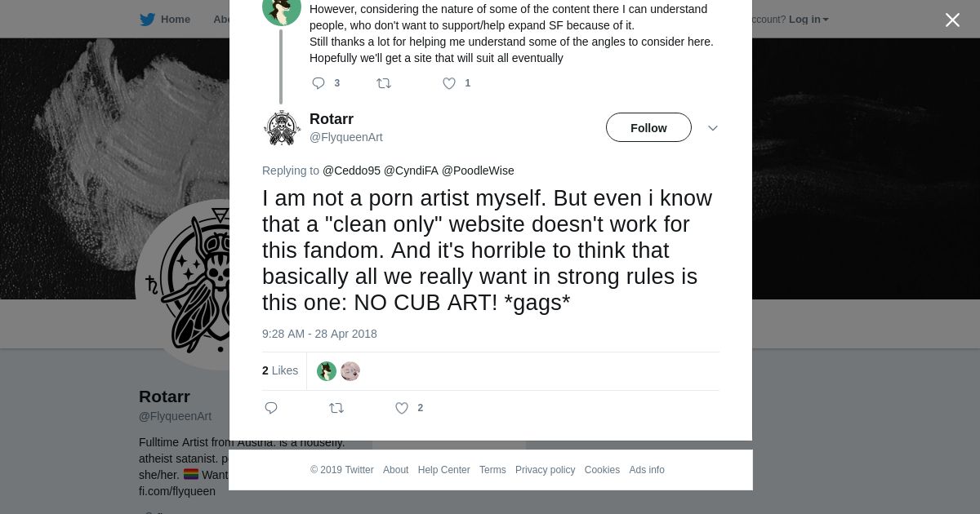This screenshot has height=514, width=980.
Task: Like the Rotarr main tweet
Action: click(x=402, y=408)
